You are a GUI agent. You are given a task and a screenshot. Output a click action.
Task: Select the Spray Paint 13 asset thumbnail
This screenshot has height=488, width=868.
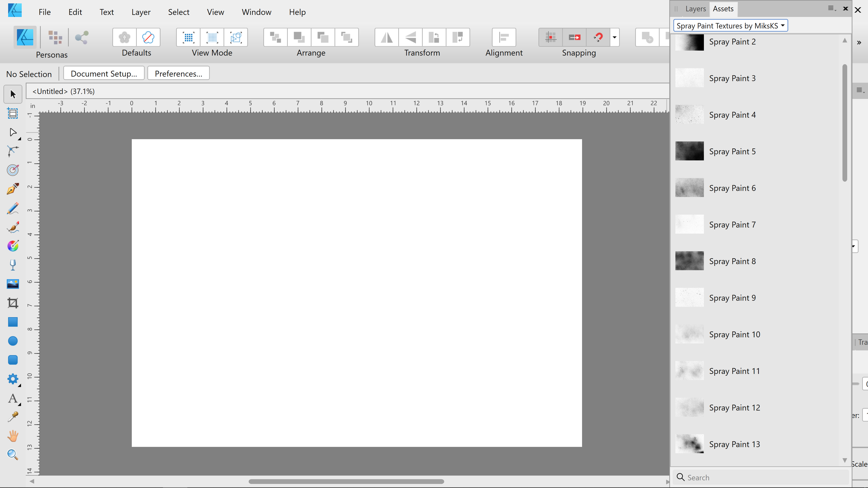[x=689, y=444]
